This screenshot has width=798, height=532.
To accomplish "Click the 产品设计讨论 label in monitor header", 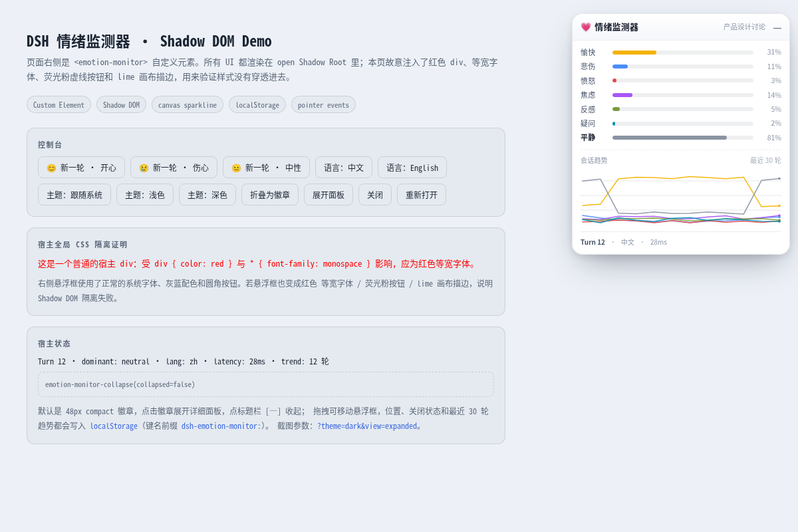I will 744,27.
